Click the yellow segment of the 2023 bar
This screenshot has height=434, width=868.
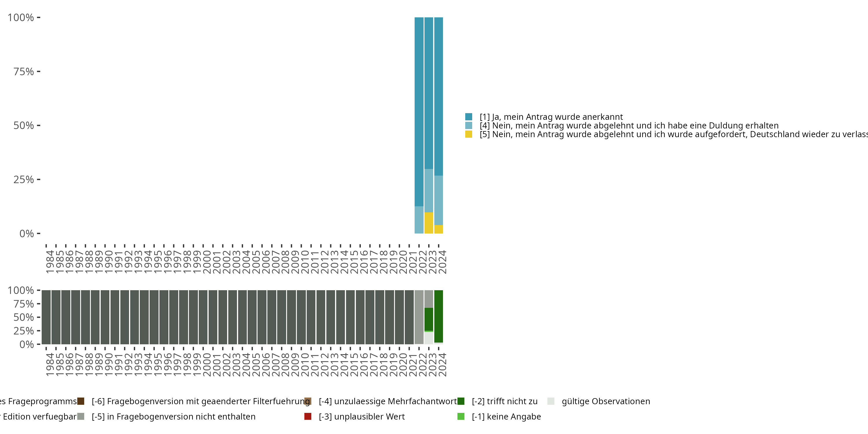(429, 223)
